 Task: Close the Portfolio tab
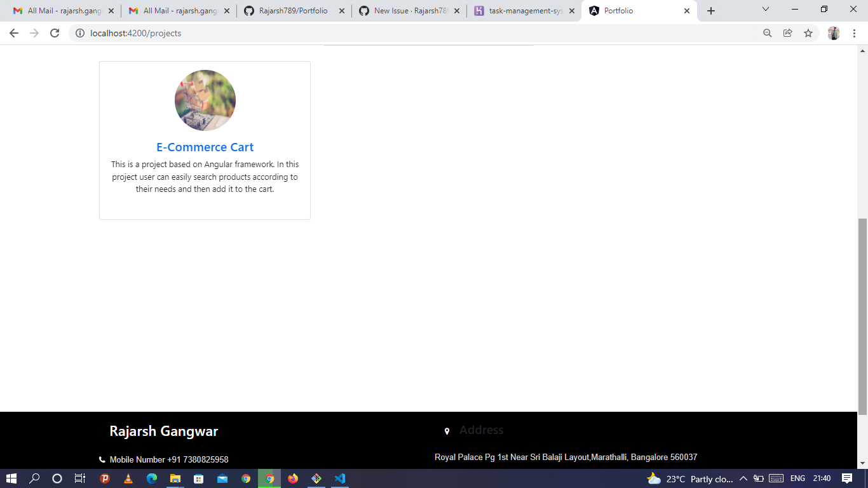point(687,11)
